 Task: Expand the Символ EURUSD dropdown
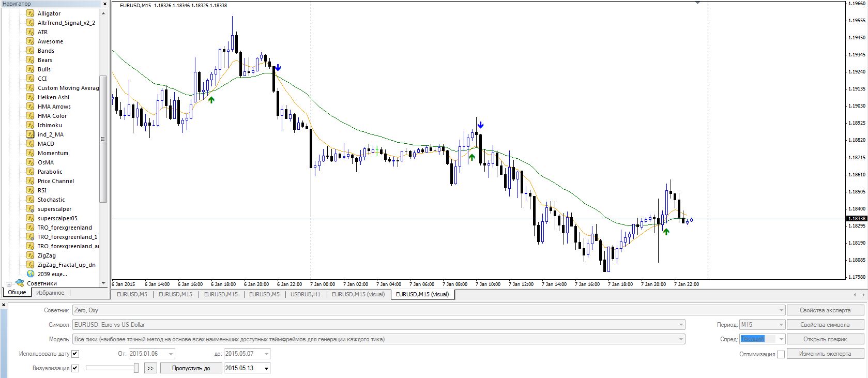(681, 325)
